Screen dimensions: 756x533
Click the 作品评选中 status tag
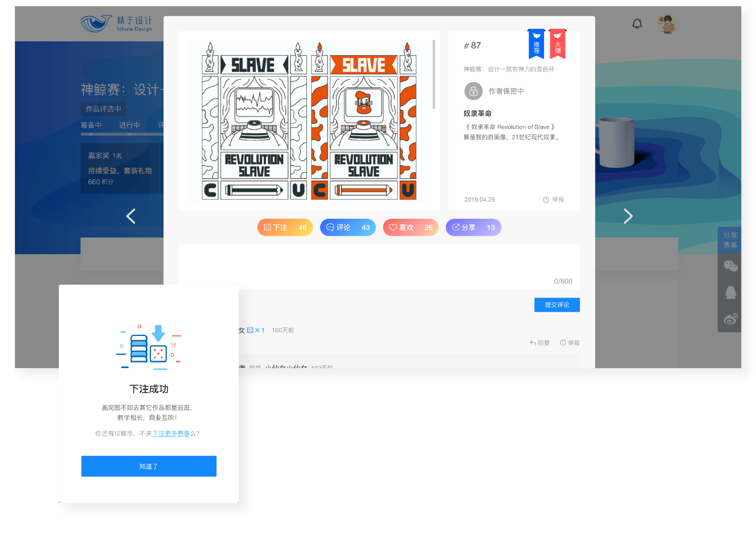coord(103,109)
